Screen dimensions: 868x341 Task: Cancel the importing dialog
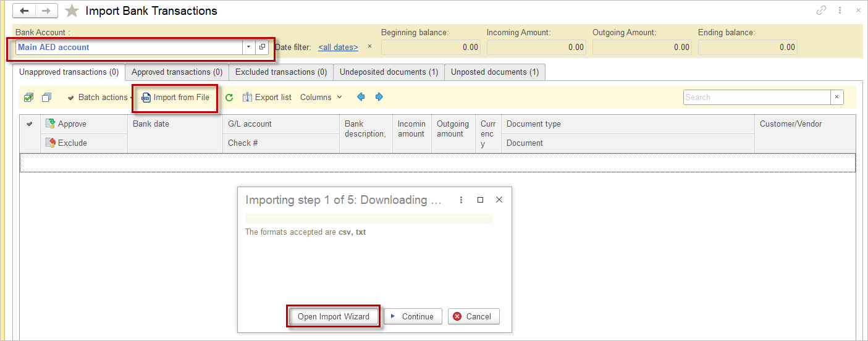(x=473, y=316)
